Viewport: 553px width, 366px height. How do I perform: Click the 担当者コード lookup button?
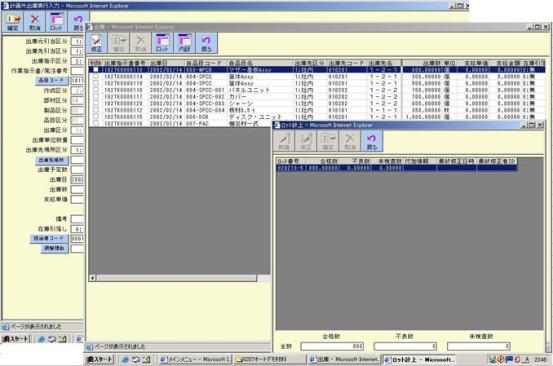(49, 238)
